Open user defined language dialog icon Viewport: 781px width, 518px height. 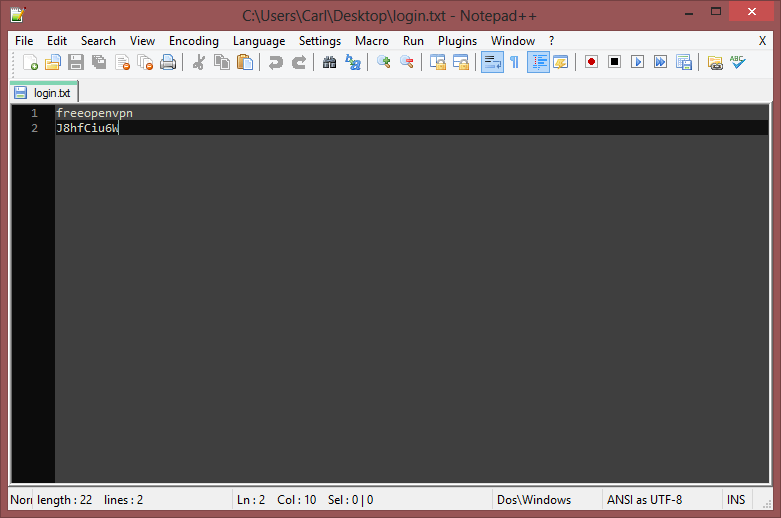click(x=561, y=62)
